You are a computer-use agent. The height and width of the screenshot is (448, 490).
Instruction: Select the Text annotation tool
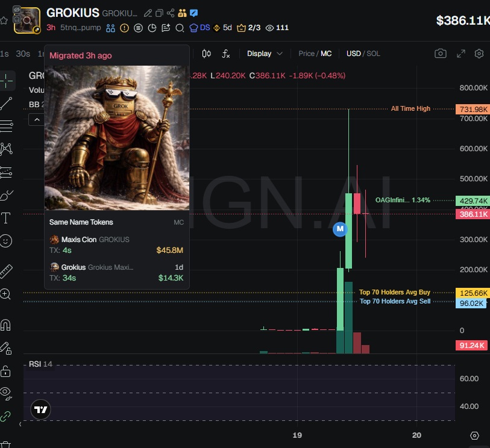(6, 218)
